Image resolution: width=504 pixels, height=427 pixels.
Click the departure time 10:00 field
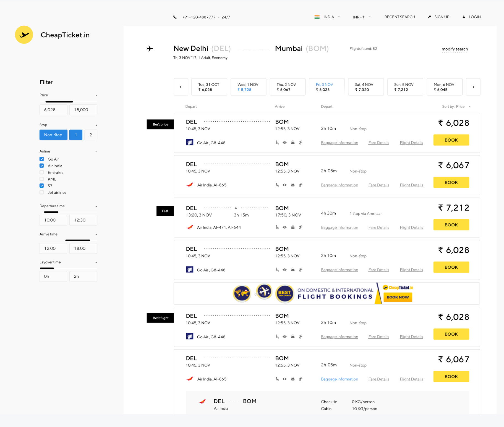point(53,220)
